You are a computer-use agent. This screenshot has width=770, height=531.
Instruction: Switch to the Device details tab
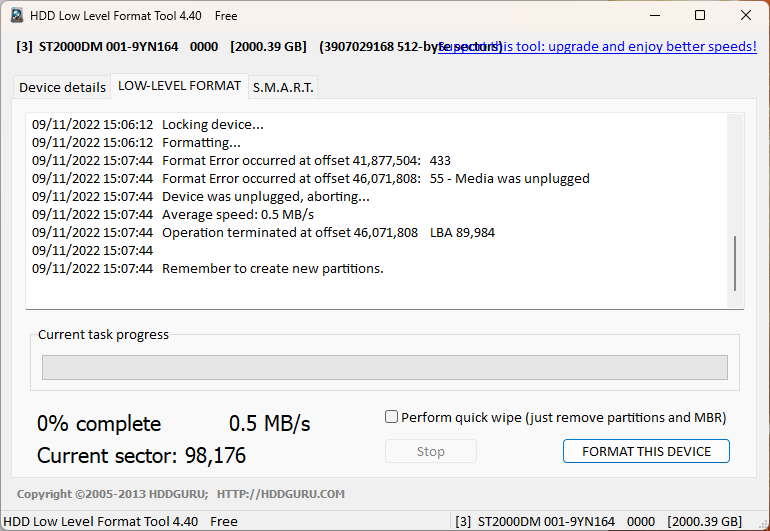pos(62,87)
